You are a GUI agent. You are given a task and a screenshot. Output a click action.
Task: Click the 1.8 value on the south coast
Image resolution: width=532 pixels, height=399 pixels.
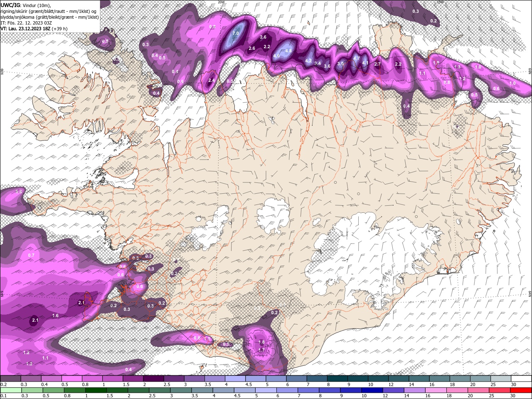point(261,342)
